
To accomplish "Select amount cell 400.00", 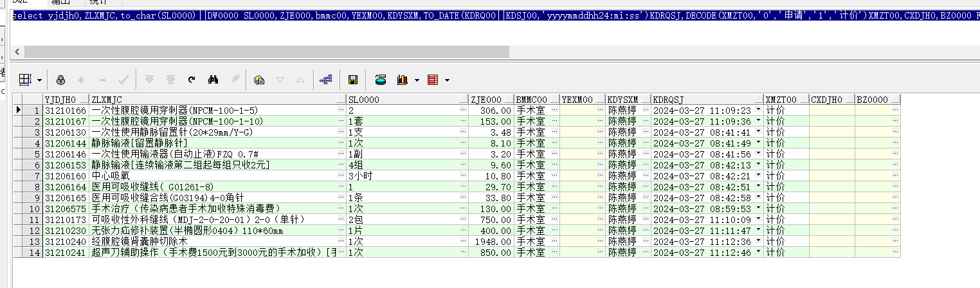I will click(491, 231).
